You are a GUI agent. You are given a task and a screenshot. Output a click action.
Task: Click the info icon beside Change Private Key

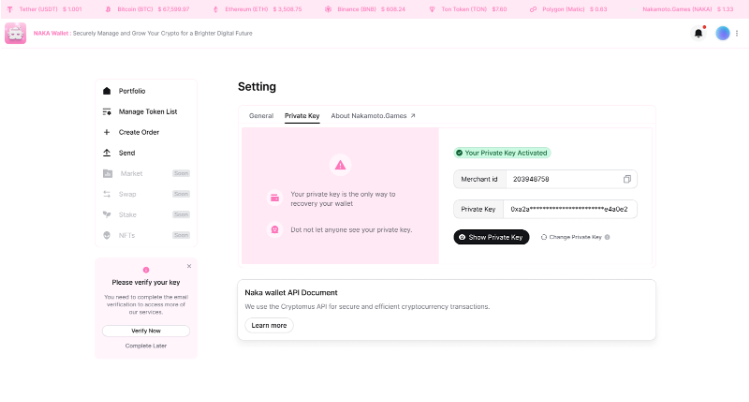pos(607,237)
